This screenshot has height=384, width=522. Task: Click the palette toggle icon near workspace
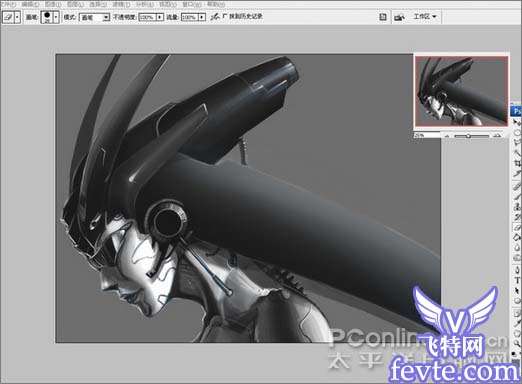(x=383, y=17)
